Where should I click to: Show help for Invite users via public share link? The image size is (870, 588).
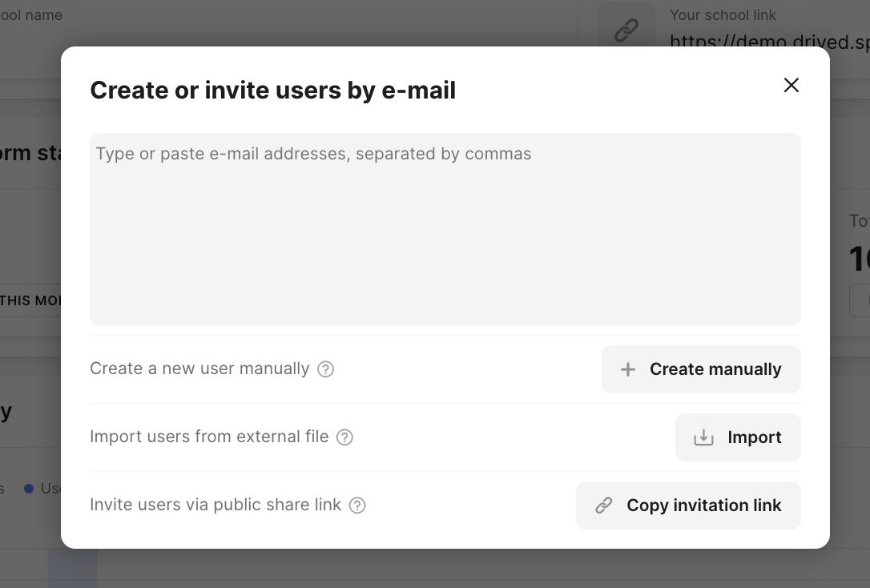coord(357,505)
